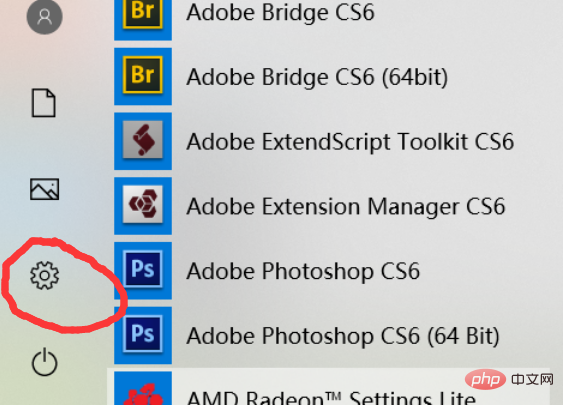
Task: Click the Power button icon
Action: click(x=44, y=362)
